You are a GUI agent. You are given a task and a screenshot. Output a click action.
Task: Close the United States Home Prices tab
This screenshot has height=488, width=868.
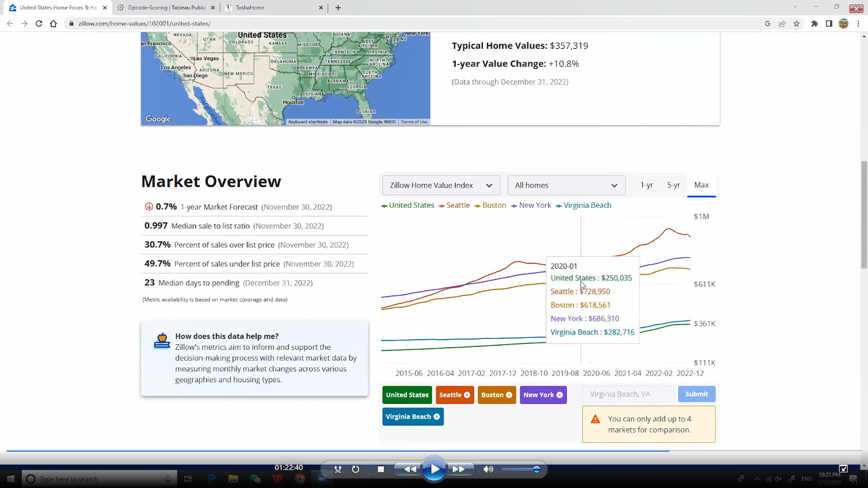(x=105, y=8)
